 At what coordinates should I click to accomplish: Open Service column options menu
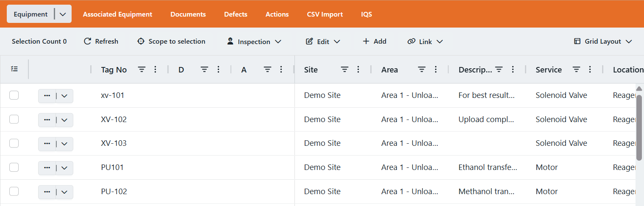click(x=590, y=69)
